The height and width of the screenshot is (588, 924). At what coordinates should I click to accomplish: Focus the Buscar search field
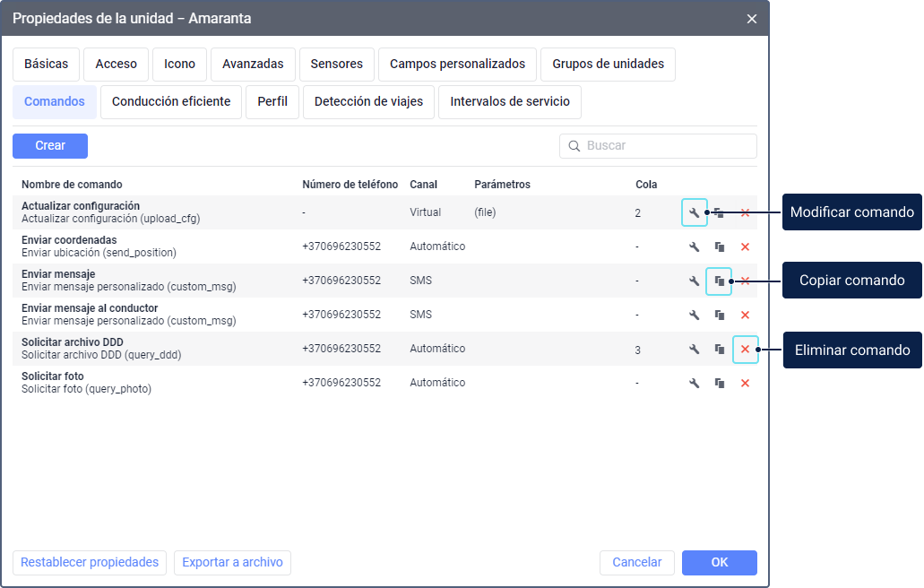pyautogui.click(x=668, y=146)
